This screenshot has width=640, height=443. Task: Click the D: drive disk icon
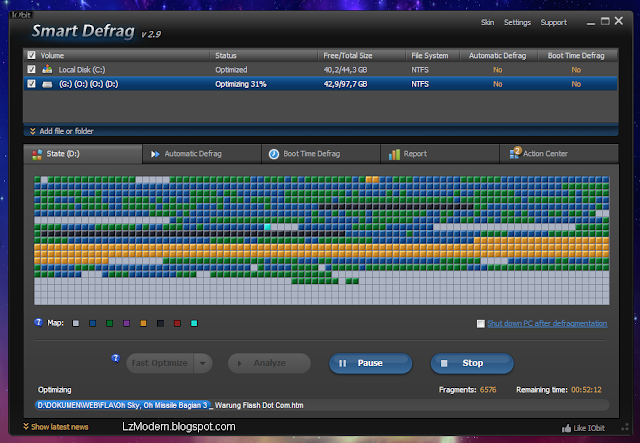click(x=47, y=84)
